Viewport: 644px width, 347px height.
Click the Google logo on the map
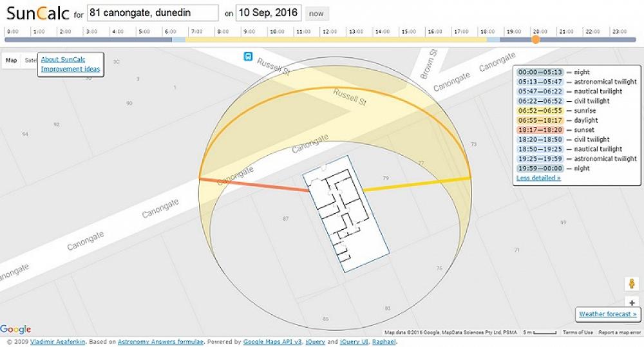[15, 330]
